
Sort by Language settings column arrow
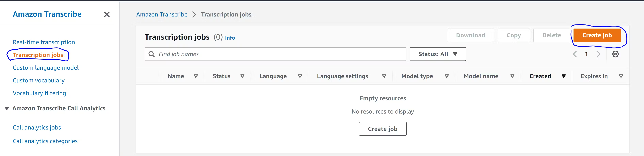pos(384,76)
